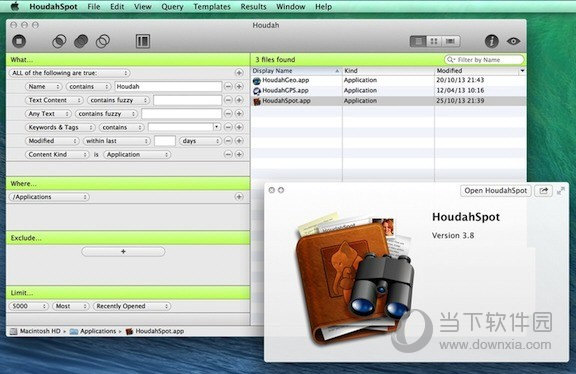Open the Name attribute dropdown

(43, 86)
